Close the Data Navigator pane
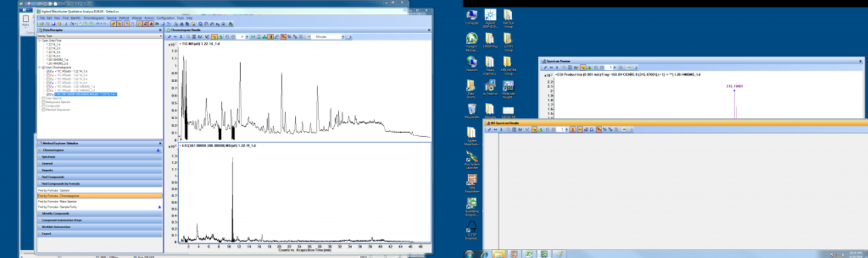 click(160, 30)
